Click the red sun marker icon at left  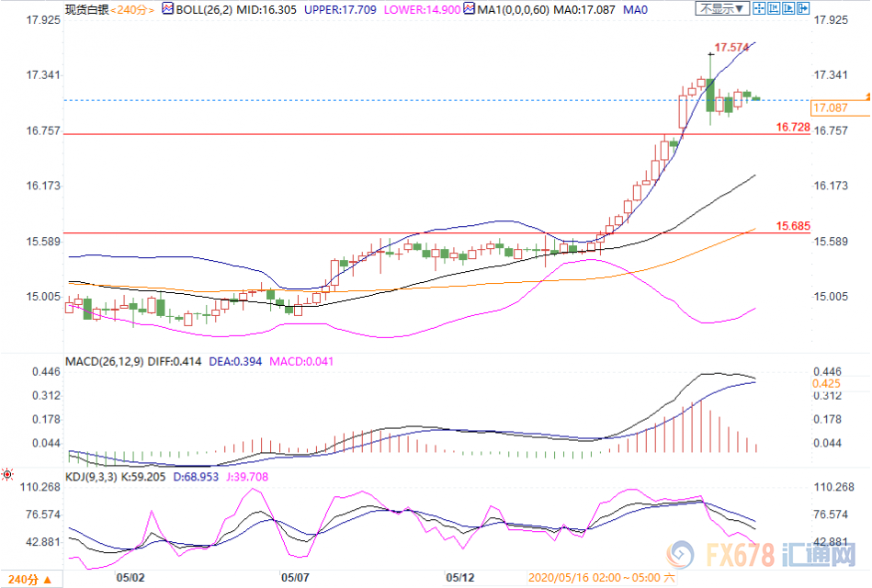pyautogui.click(x=7, y=474)
